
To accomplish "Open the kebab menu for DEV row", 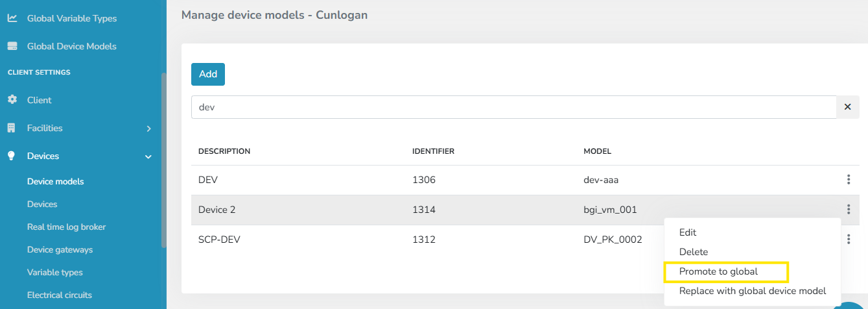I will [848, 180].
